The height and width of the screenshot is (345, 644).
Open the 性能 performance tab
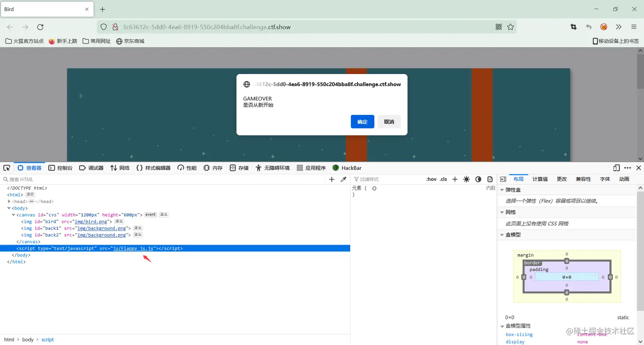(x=187, y=168)
